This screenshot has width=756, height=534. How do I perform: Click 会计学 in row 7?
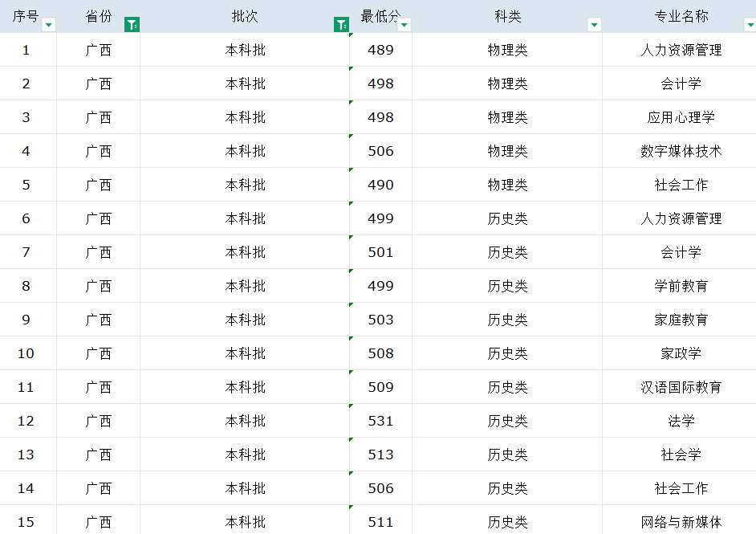point(681,252)
